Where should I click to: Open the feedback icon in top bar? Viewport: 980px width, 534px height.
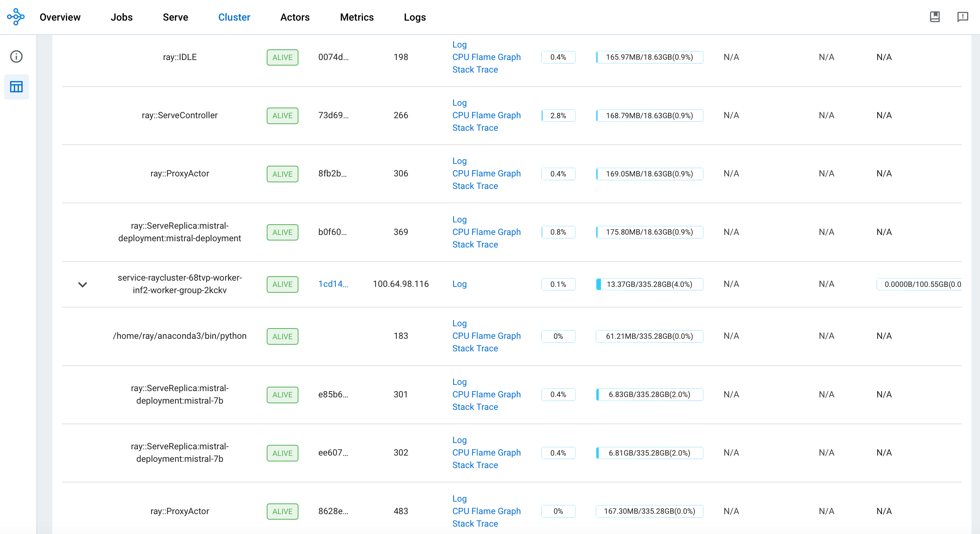click(x=962, y=17)
